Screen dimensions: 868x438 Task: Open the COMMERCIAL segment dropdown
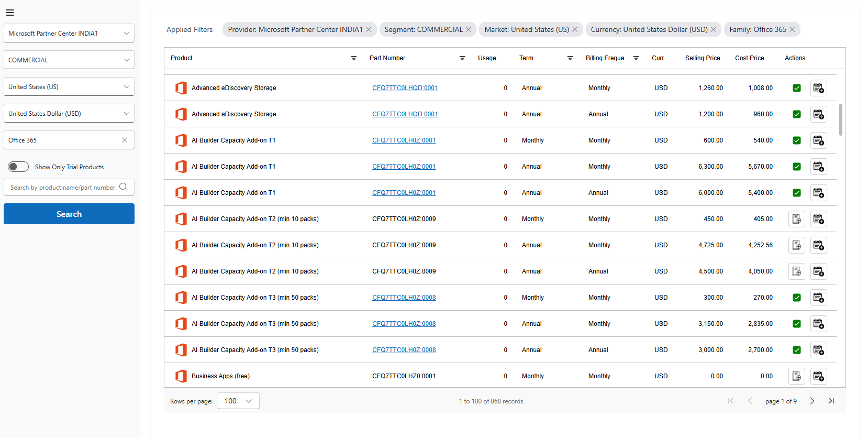point(69,60)
